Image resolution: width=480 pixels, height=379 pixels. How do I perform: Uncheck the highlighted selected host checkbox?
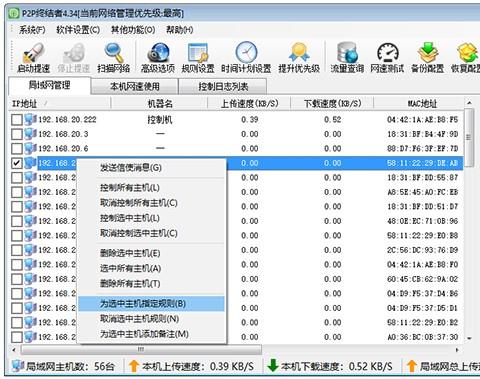[x=17, y=163]
